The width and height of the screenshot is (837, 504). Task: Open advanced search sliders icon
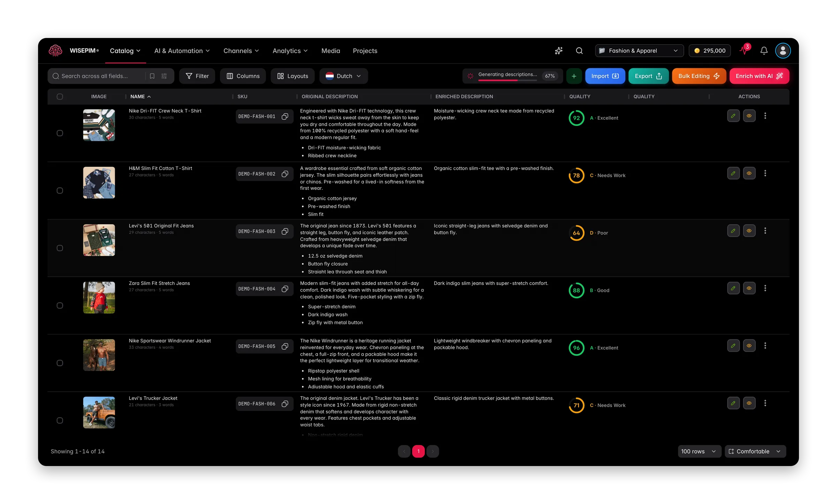(x=164, y=76)
